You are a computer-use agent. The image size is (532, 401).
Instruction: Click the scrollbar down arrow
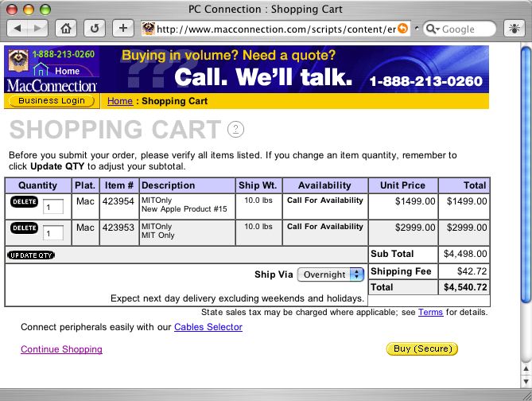[526, 380]
